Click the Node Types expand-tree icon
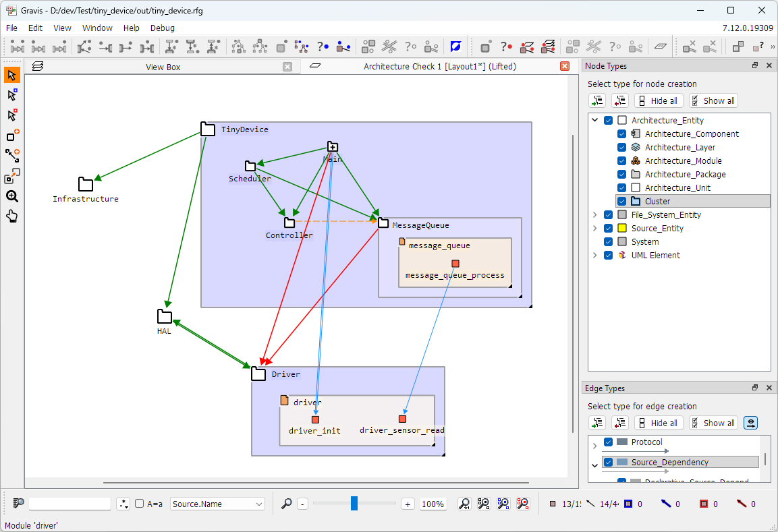 [x=597, y=100]
